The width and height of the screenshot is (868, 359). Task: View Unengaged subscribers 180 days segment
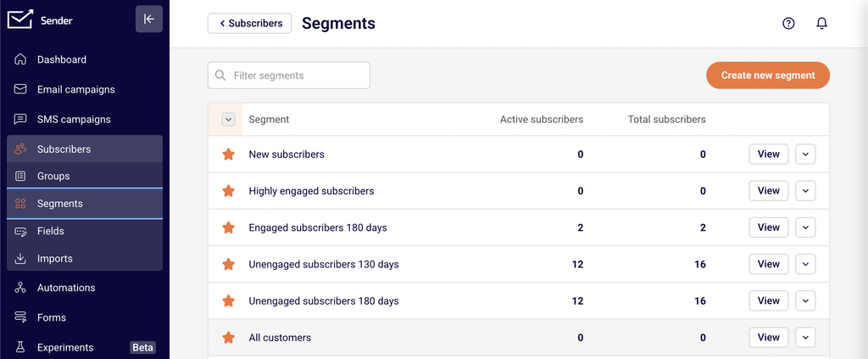click(x=768, y=300)
